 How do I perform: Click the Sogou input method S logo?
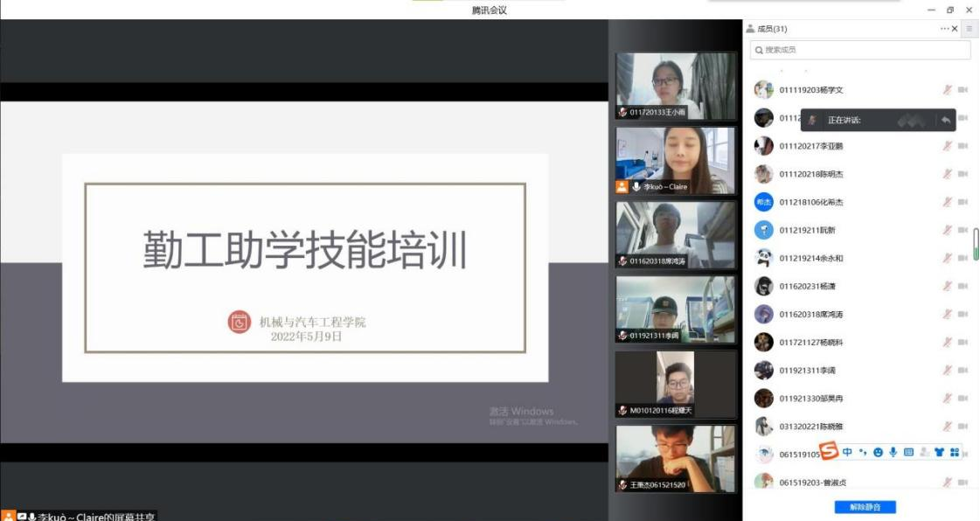pos(829,451)
